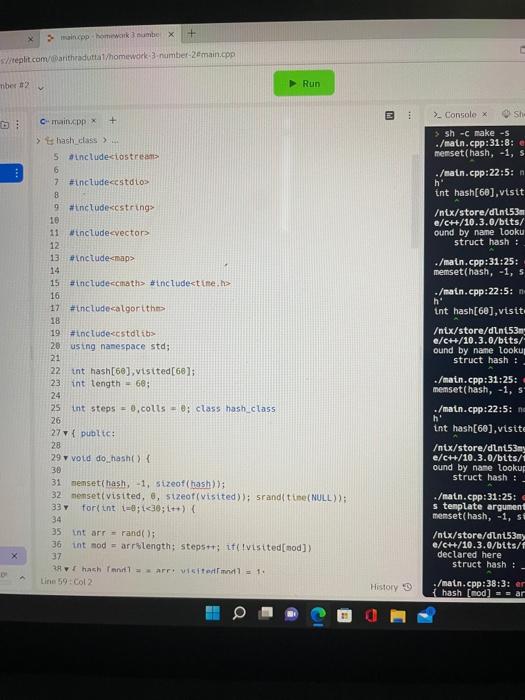Open the Windows Start menu

click(x=212, y=613)
